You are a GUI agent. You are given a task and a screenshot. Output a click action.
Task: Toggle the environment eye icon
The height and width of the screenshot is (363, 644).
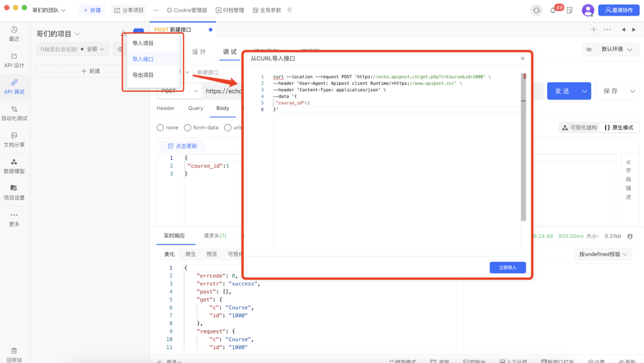click(589, 49)
